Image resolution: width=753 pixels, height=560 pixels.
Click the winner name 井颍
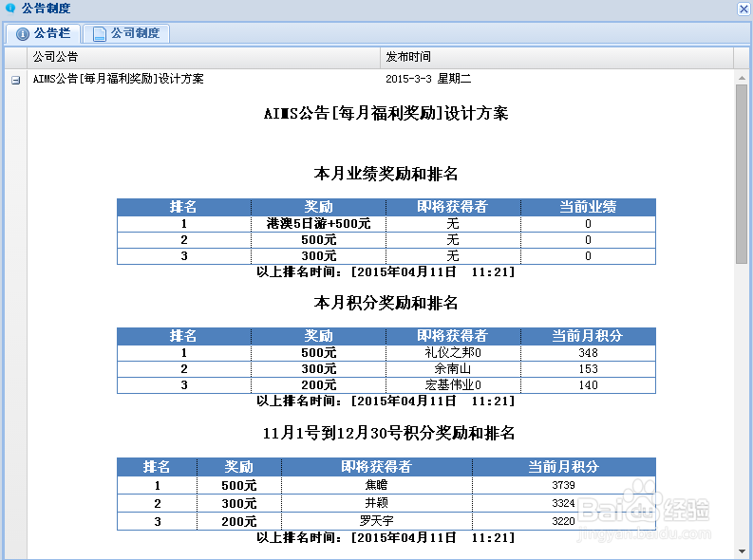click(x=376, y=503)
